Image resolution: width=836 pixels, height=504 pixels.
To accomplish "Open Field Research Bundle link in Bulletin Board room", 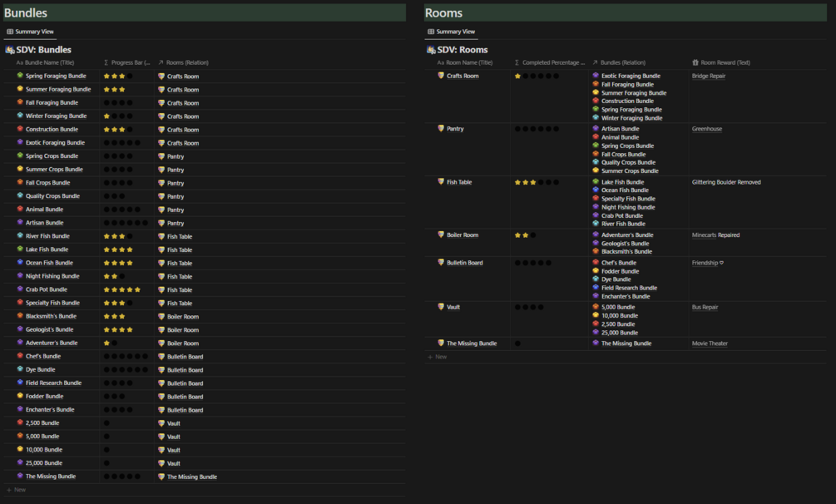I will click(629, 288).
